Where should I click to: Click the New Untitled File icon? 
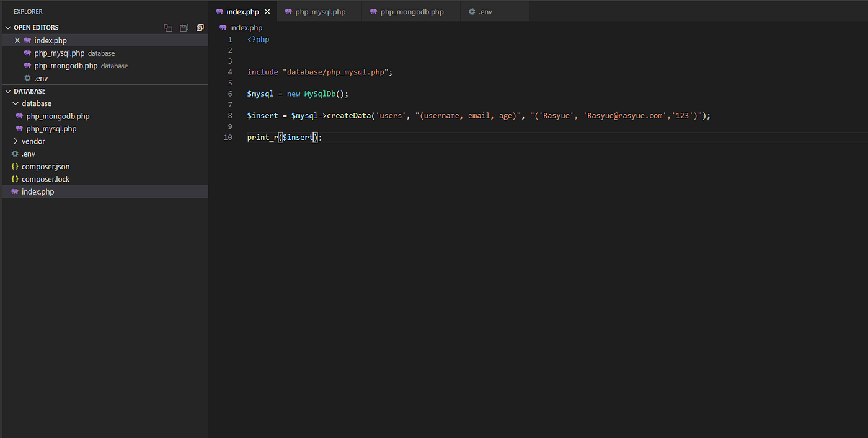[x=168, y=28]
